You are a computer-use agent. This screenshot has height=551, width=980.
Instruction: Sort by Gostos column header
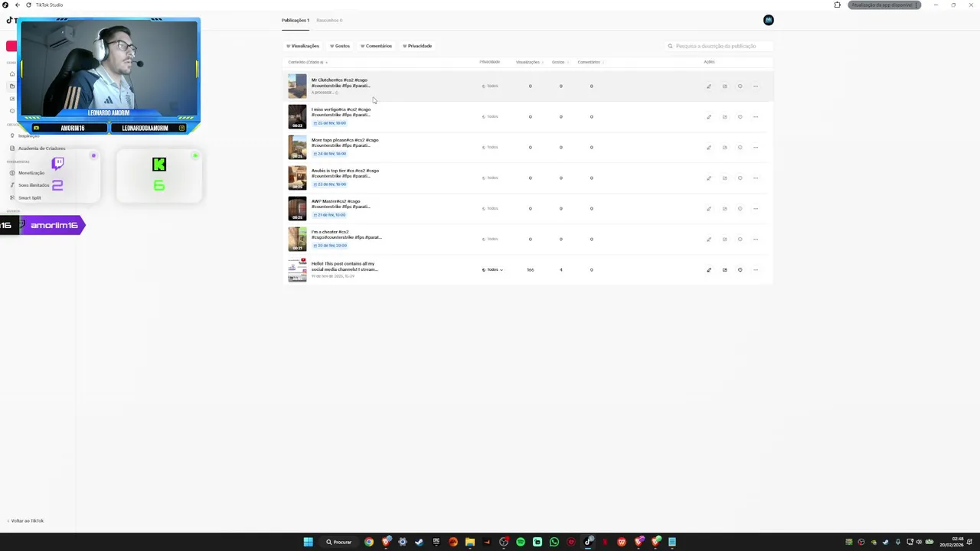(x=559, y=62)
